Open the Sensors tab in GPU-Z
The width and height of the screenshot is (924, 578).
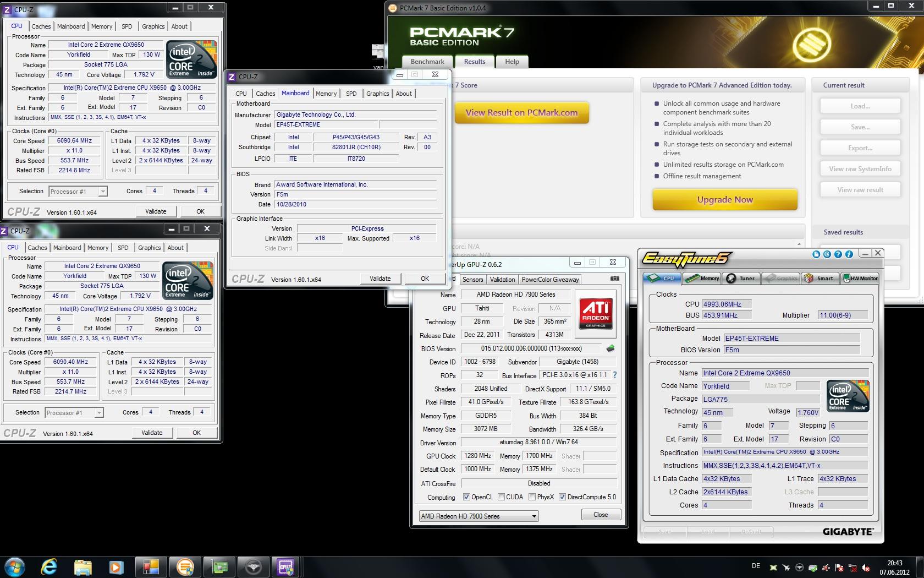click(x=472, y=280)
